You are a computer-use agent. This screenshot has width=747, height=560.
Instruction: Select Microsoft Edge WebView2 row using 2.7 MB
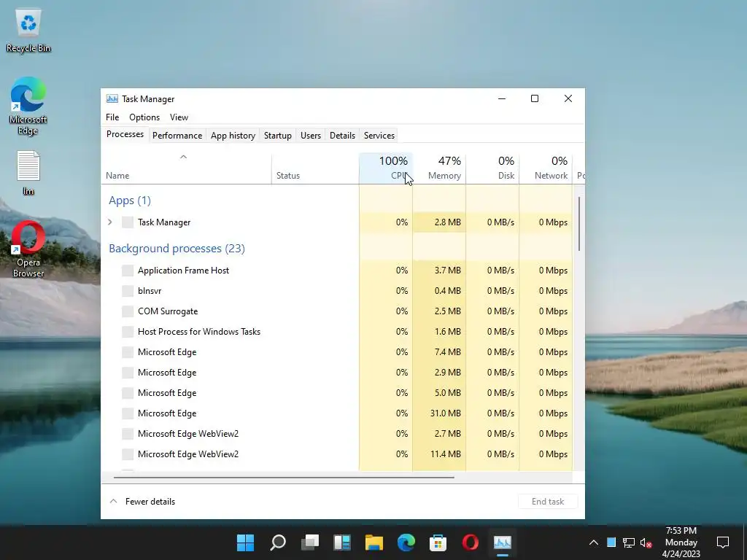coord(337,435)
